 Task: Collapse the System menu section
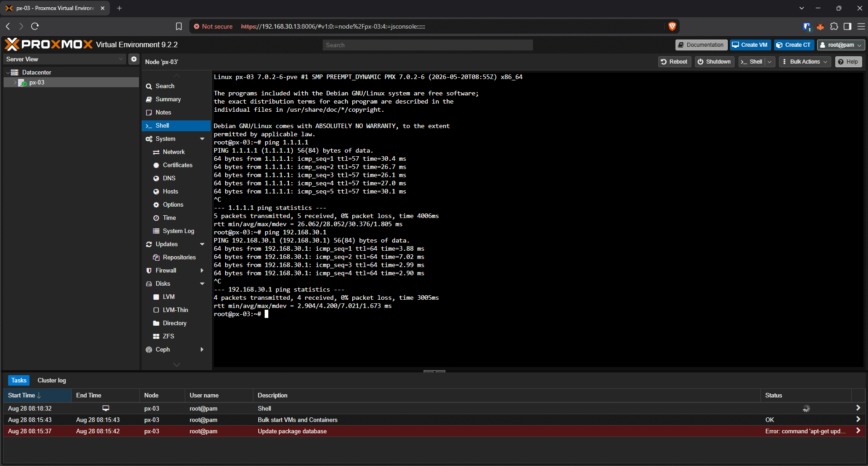[202, 139]
